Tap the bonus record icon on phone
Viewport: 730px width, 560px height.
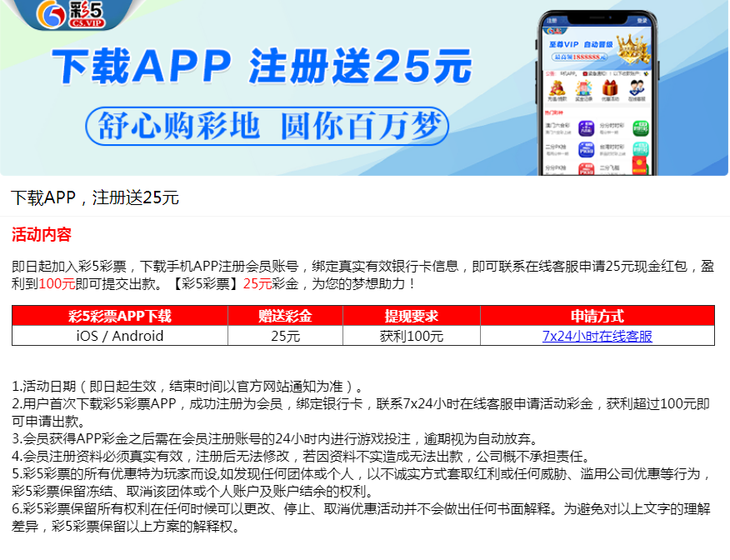pos(584,87)
